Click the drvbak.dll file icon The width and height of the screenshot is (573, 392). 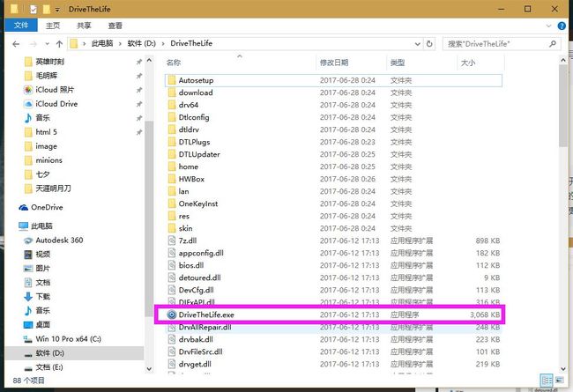pos(172,339)
